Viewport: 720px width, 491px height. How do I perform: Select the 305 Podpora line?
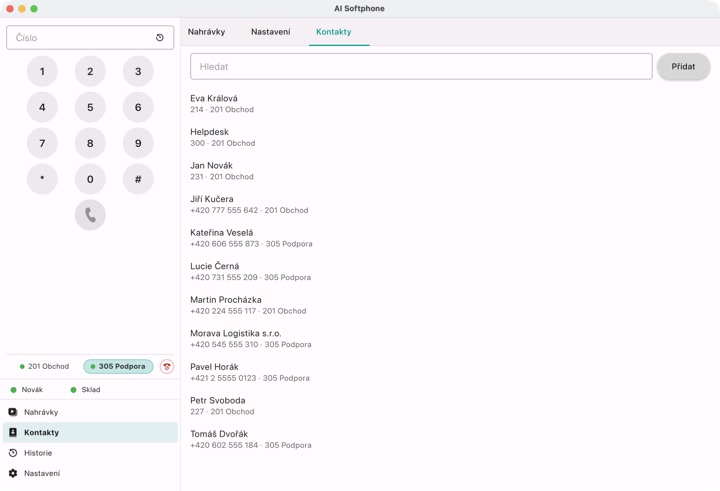coord(118,367)
